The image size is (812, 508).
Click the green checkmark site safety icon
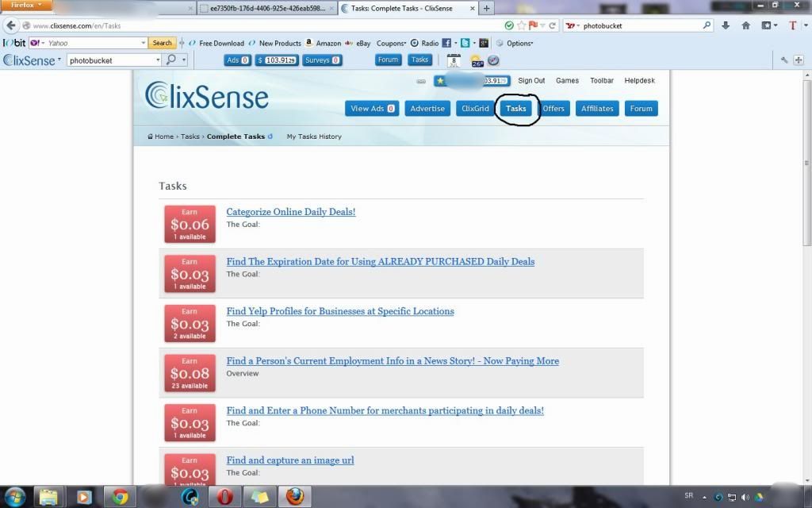(x=509, y=25)
